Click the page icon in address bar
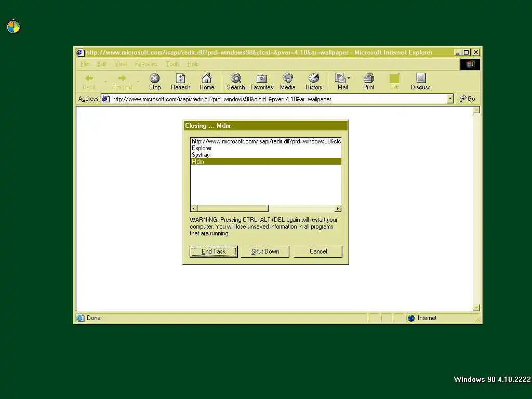Viewport: 532px width, 399px height. pos(106,99)
